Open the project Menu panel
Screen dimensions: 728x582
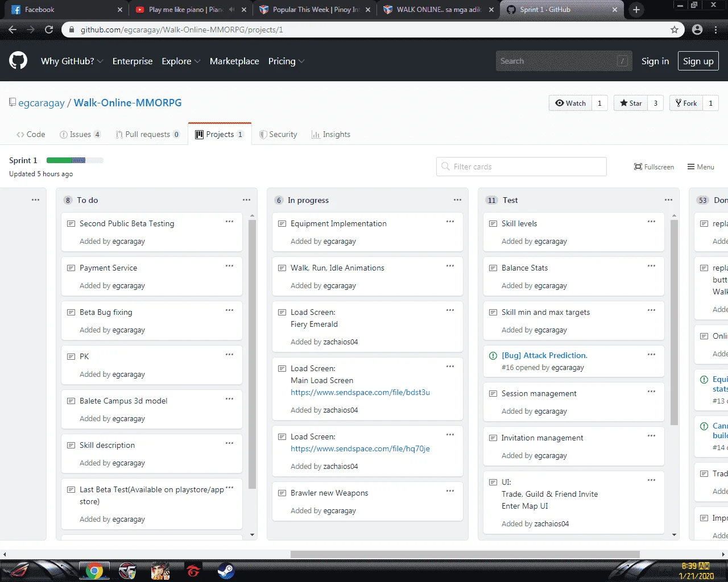tap(701, 167)
